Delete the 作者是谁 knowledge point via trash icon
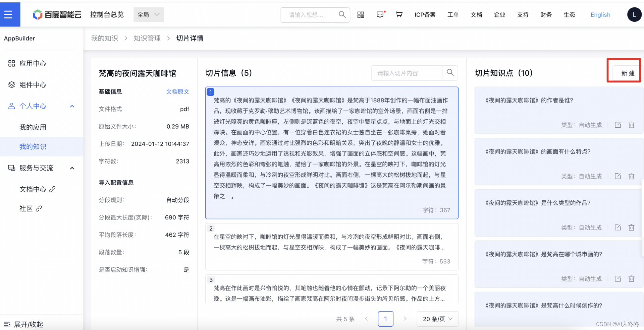The height and width of the screenshot is (330, 644). click(x=631, y=125)
